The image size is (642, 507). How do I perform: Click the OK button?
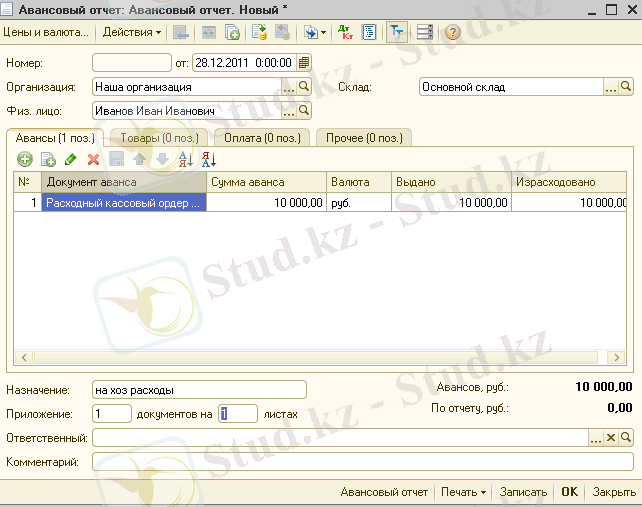pyautogui.click(x=569, y=492)
